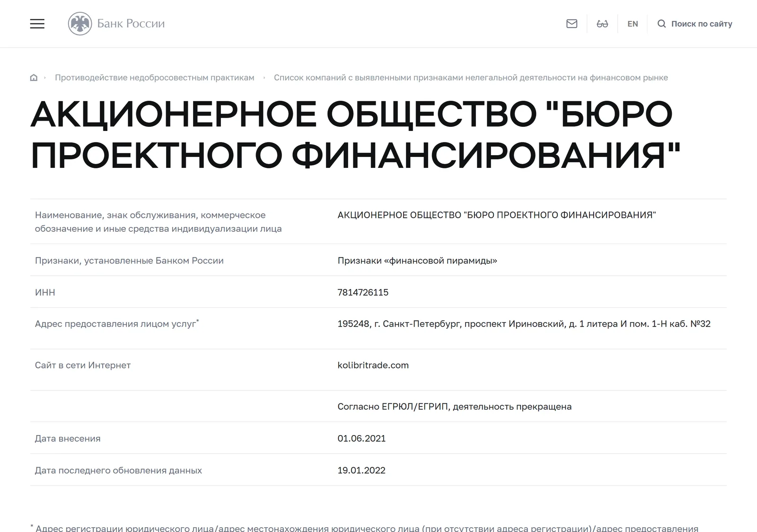The image size is (757, 532).
Task: Click the label Наименование, знак обслуживания
Action: (158, 222)
